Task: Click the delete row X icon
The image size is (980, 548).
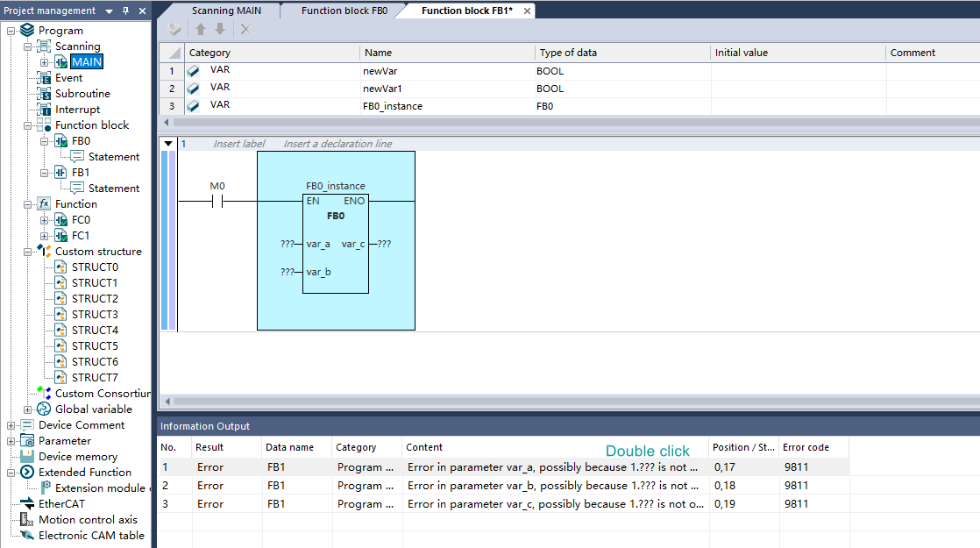Action: pyautogui.click(x=245, y=29)
